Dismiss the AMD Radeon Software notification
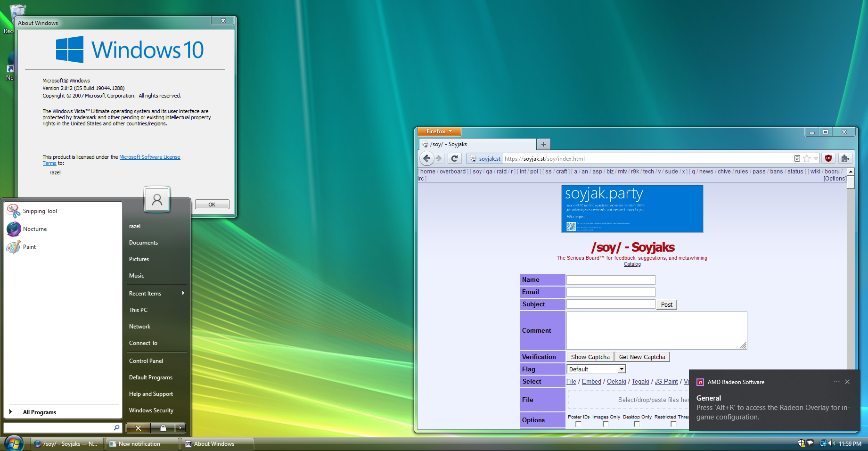The height and width of the screenshot is (451, 868). [847, 382]
